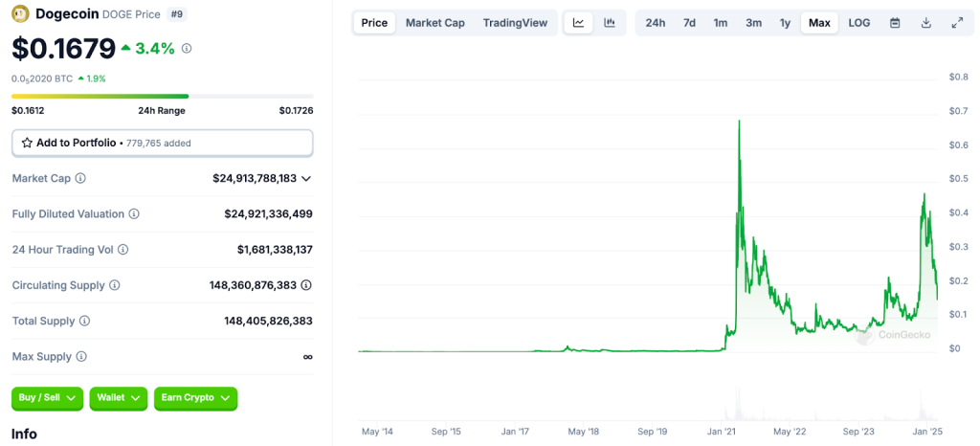Expand the Market Cap chevron
This screenshot has width=980, height=446.
click(306, 178)
